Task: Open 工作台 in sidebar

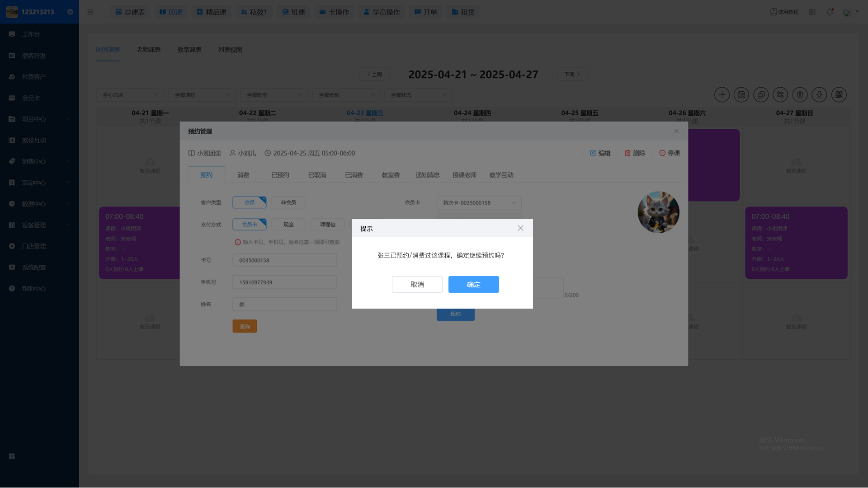Action: coord(39,34)
